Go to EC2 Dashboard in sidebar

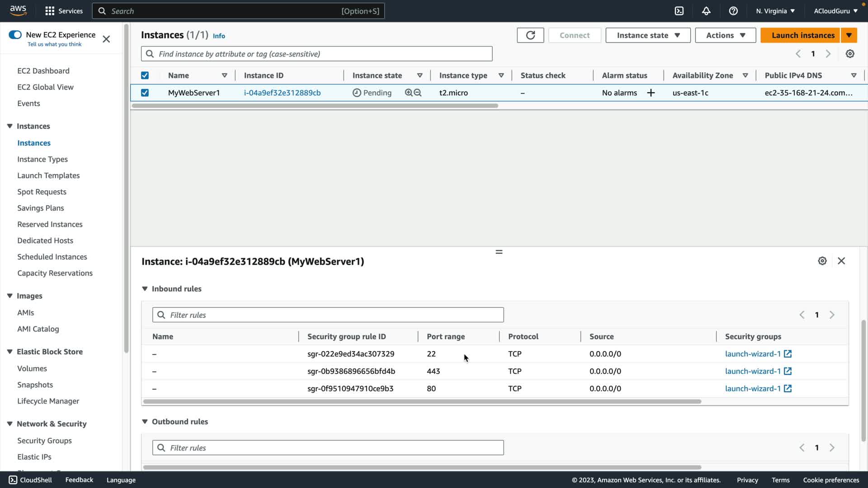click(43, 71)
